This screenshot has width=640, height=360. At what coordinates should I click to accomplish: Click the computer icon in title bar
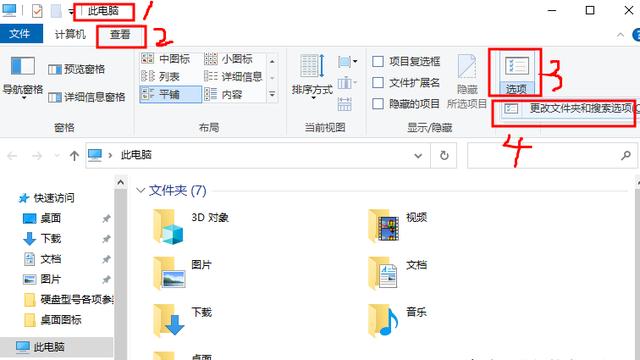point(9,11)
